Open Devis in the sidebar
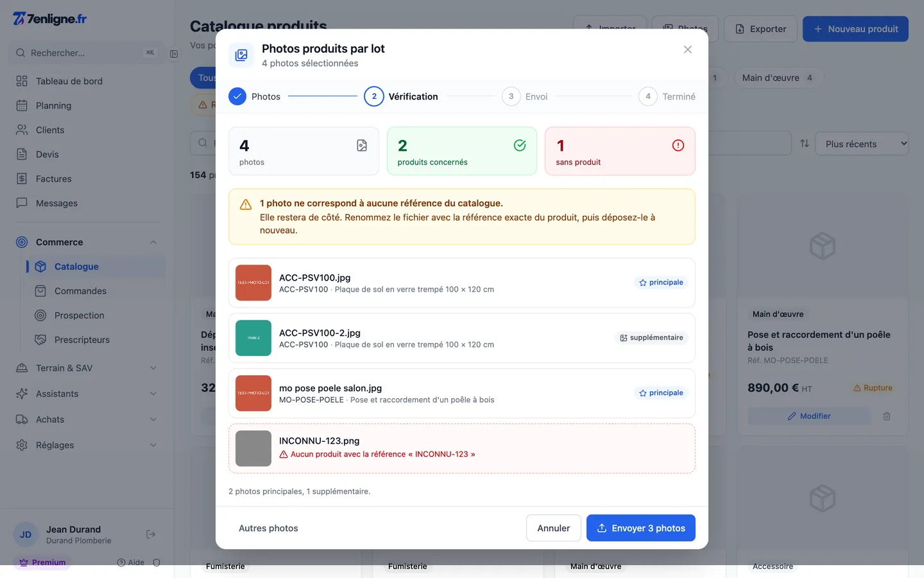 pyautogui.click(x=87, y=154)
